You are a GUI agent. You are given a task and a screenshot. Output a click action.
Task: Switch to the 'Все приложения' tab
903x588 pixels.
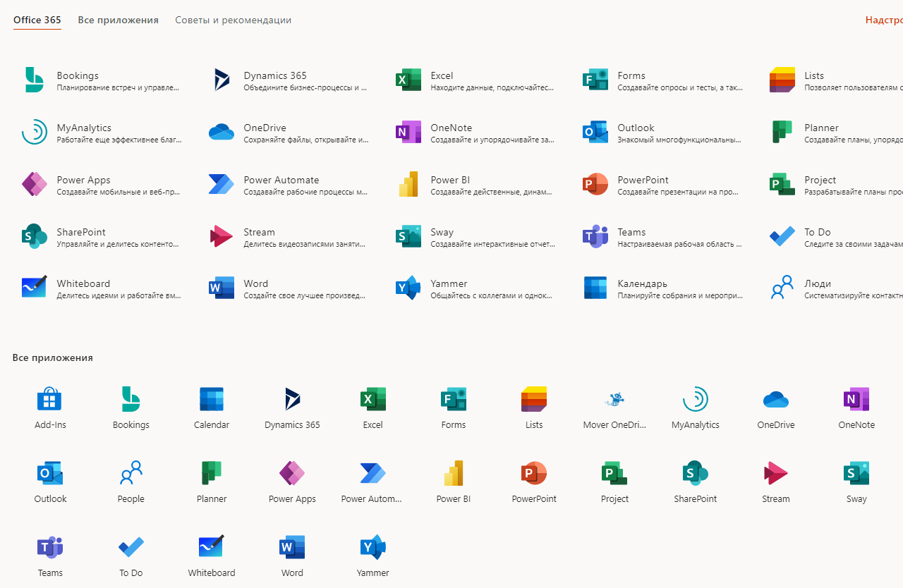(x=118, y=20)
